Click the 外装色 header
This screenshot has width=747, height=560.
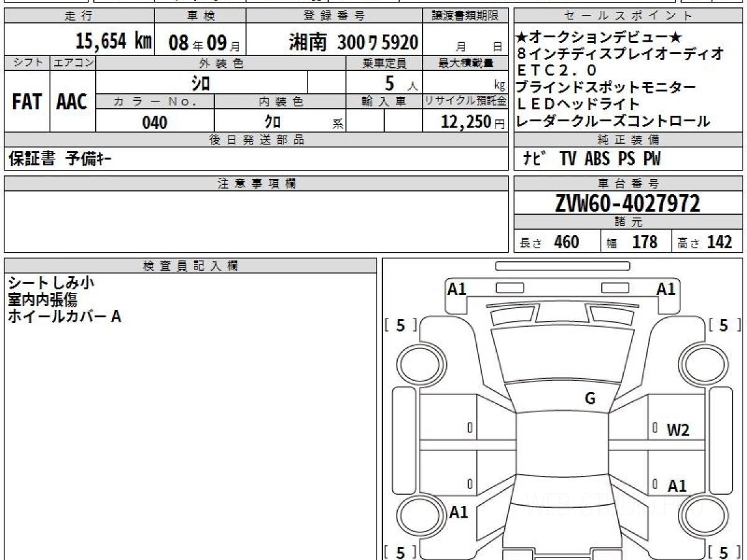[221, 63]
